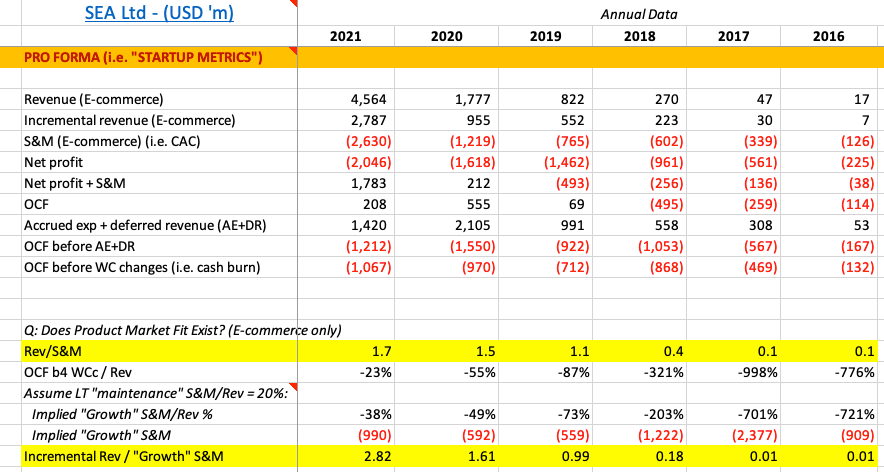Click 2020 AE+DR value 2,105

(473, 226)
